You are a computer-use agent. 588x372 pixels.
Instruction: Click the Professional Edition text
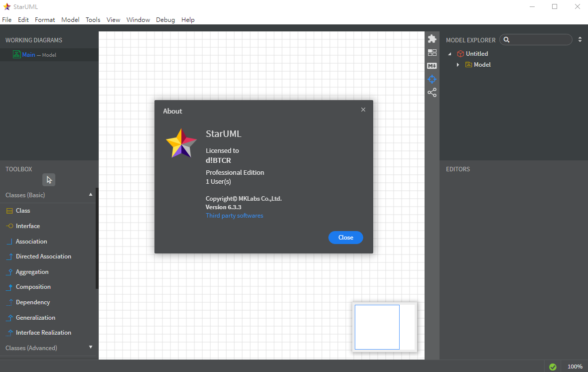coord(235,173)
